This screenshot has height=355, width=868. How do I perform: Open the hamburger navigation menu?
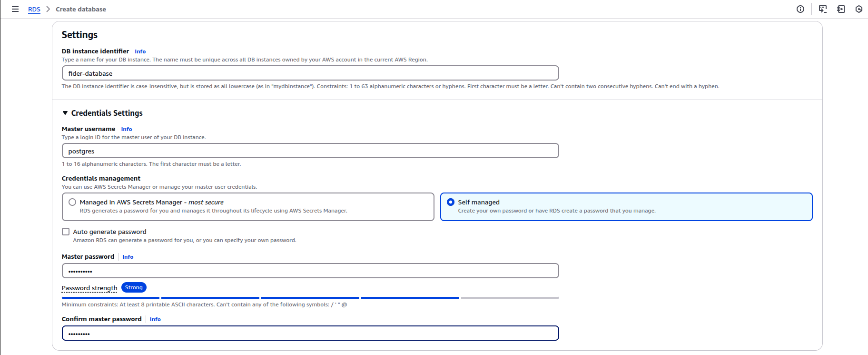(15, 9)
